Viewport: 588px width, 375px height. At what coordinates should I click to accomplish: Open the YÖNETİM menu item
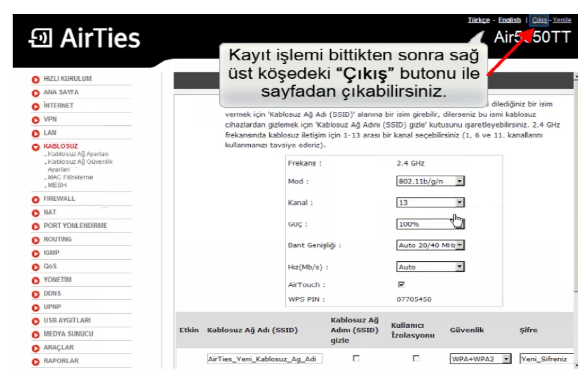coord(57,280)
